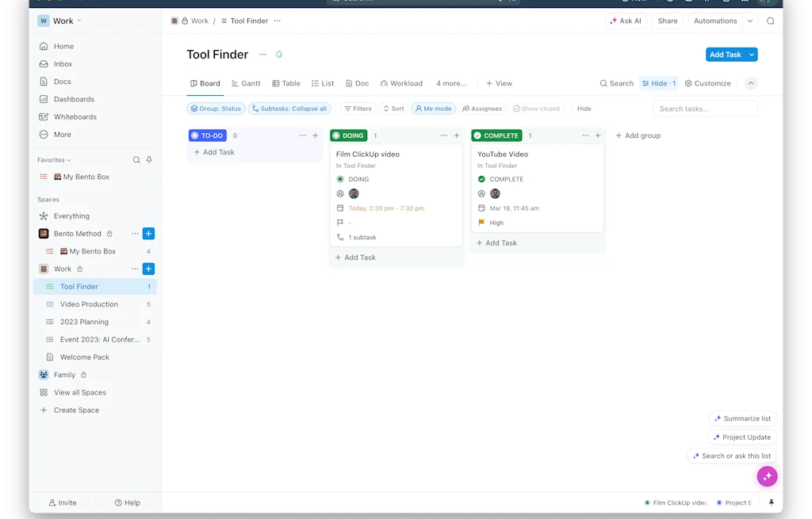Open TO-DO column options ellipsis

point(302,135)
